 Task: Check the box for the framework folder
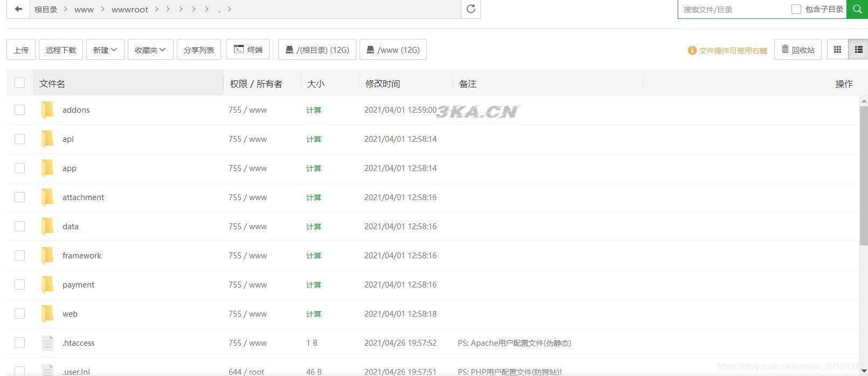pyautogui.click(x=20, y=256)
